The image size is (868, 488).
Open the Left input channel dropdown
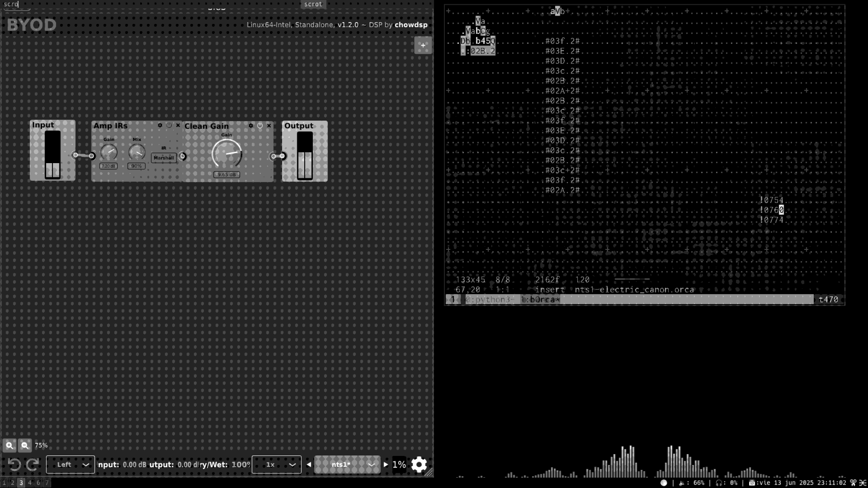70,465
